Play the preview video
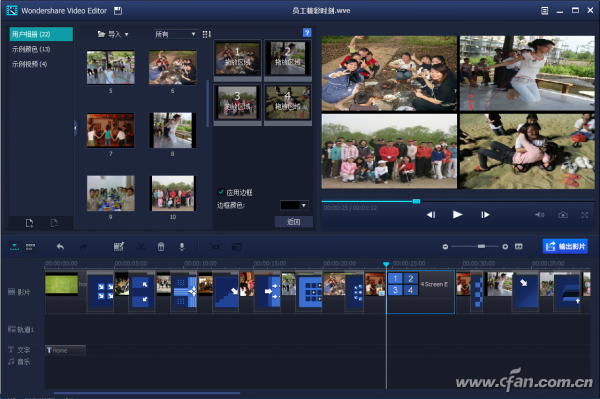 (x=457, y=215)
